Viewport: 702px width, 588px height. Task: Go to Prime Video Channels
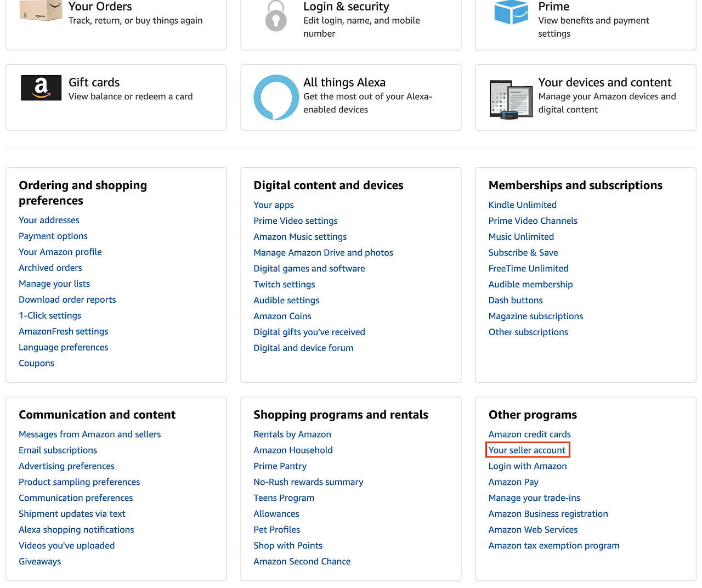tap(533, 220)
